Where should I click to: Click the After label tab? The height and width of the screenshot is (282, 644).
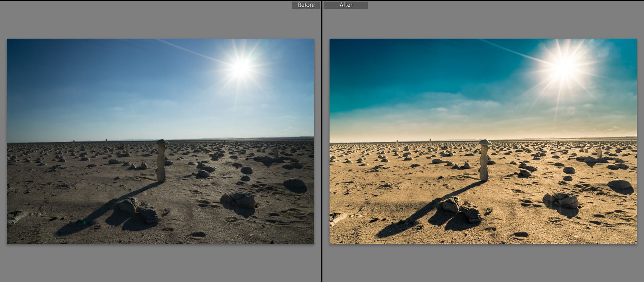(345, 5)
